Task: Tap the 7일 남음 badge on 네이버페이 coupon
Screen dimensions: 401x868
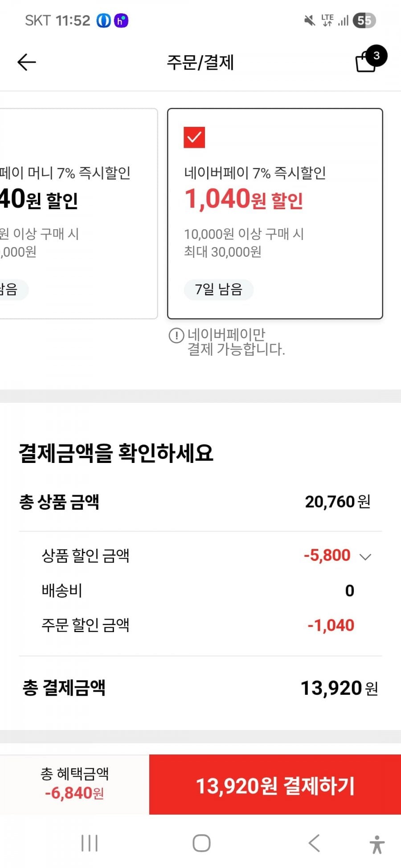Action: tap(218, 290)
